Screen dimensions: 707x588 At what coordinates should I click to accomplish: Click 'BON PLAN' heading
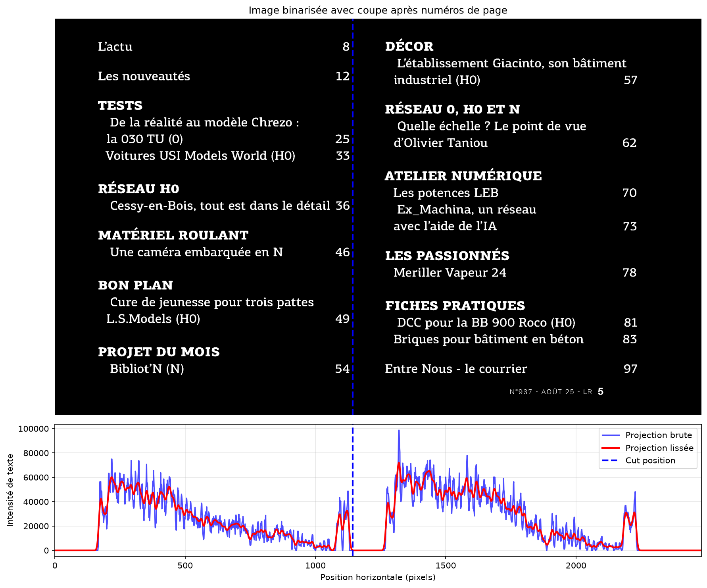135,285
